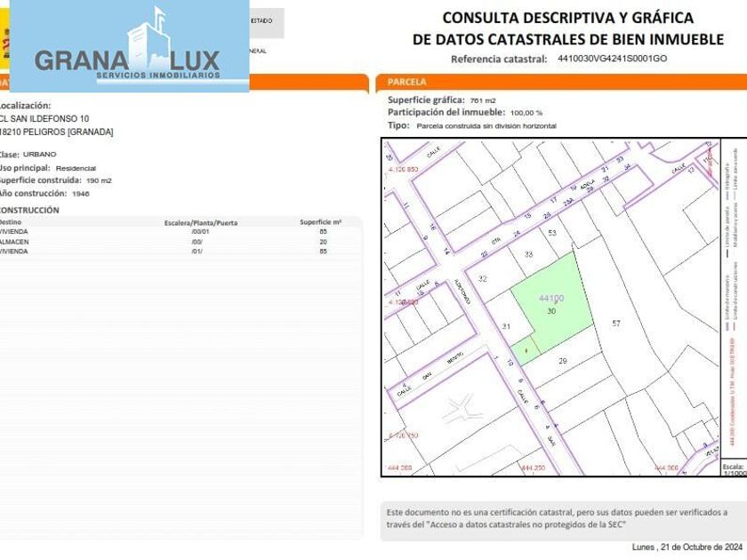Click the Residencial main use value
Viewport: 747px width, 560px height.
tap(76, 168)
